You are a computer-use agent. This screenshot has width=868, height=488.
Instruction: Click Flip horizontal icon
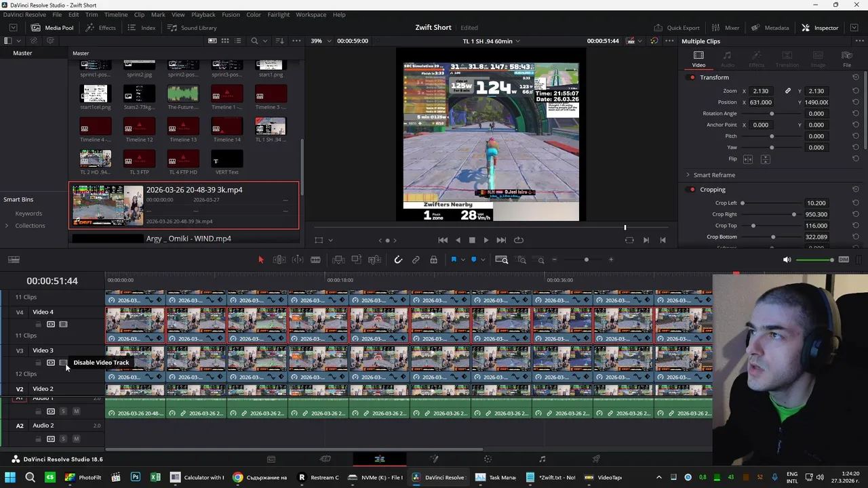coord(748,159)
